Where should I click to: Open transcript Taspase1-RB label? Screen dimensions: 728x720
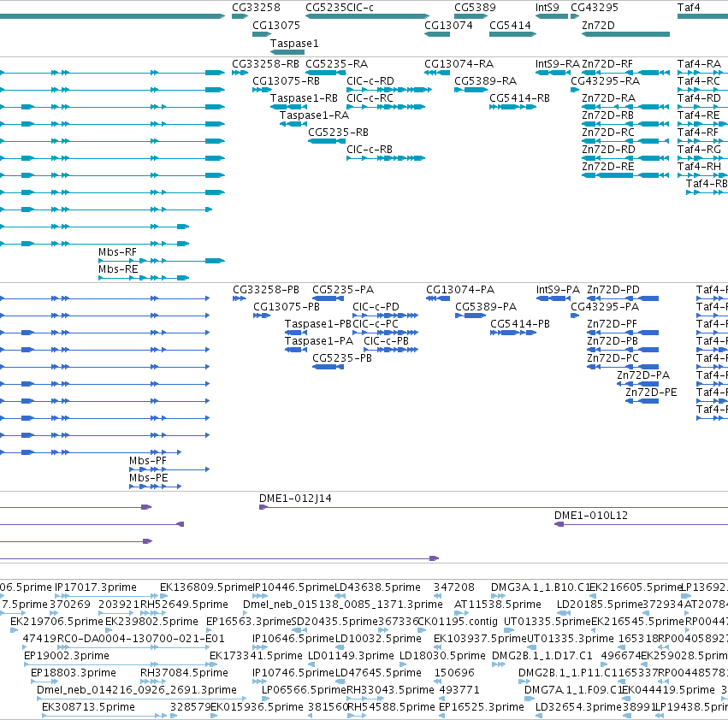[x=304, y=98]
